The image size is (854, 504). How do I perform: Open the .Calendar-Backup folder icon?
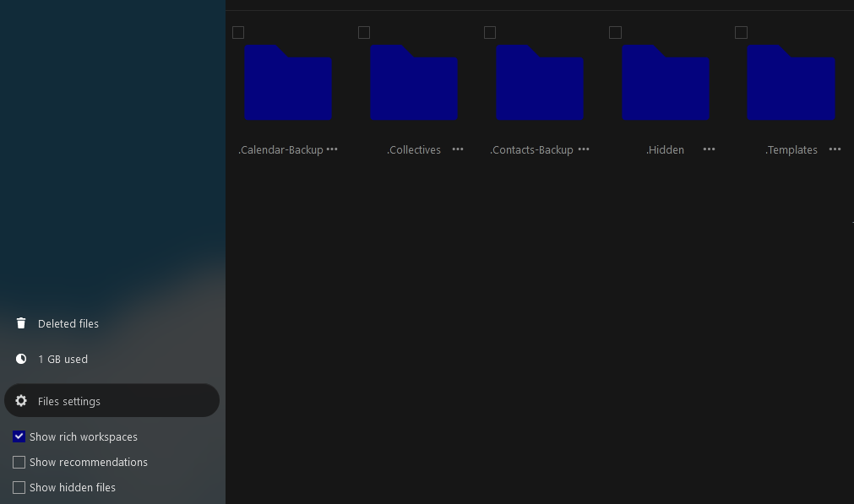pos(288,83)
